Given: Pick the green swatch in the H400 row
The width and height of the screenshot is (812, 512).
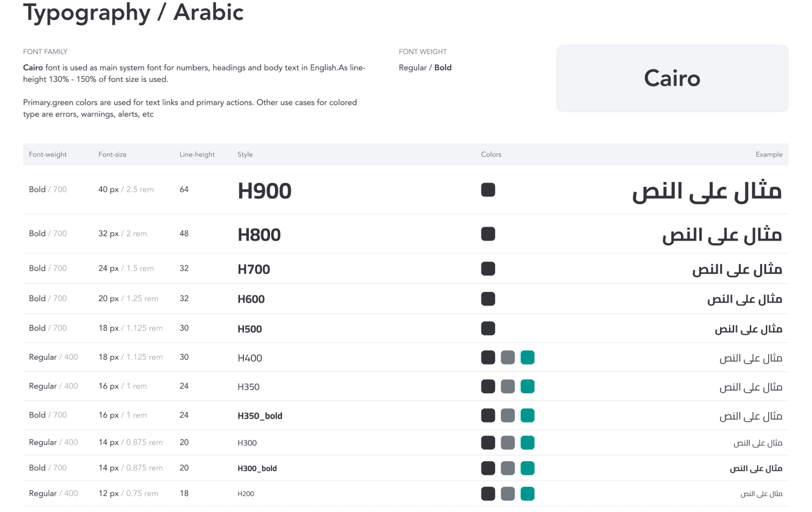Looking at the screenshot, I should [527, 357].
